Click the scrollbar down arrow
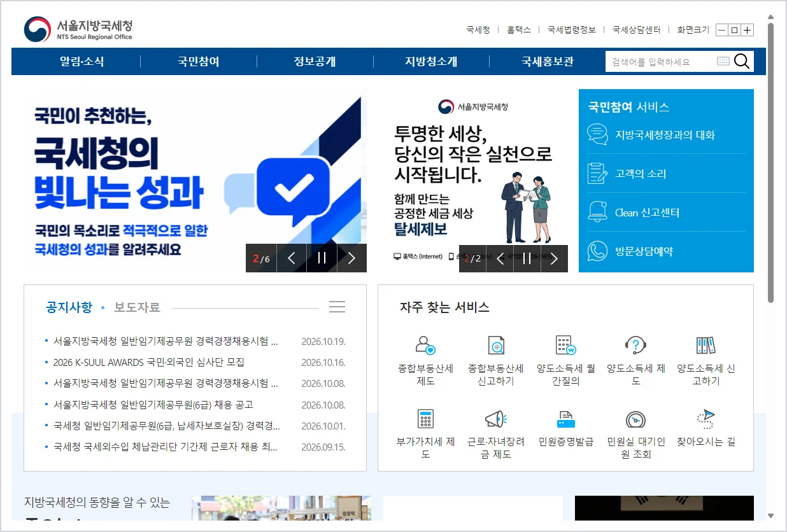The height and width of the screenshot is (532, 787). coord(770,515)
